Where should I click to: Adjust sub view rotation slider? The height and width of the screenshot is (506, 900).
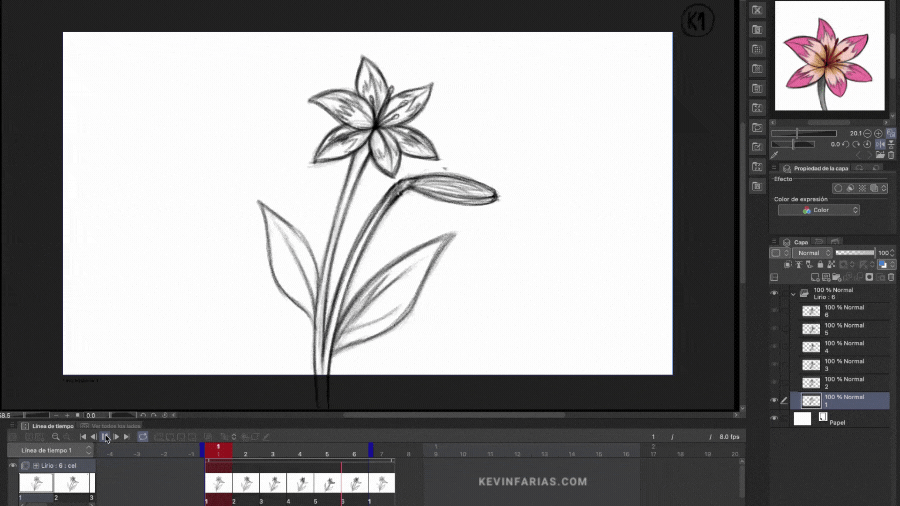793,145
